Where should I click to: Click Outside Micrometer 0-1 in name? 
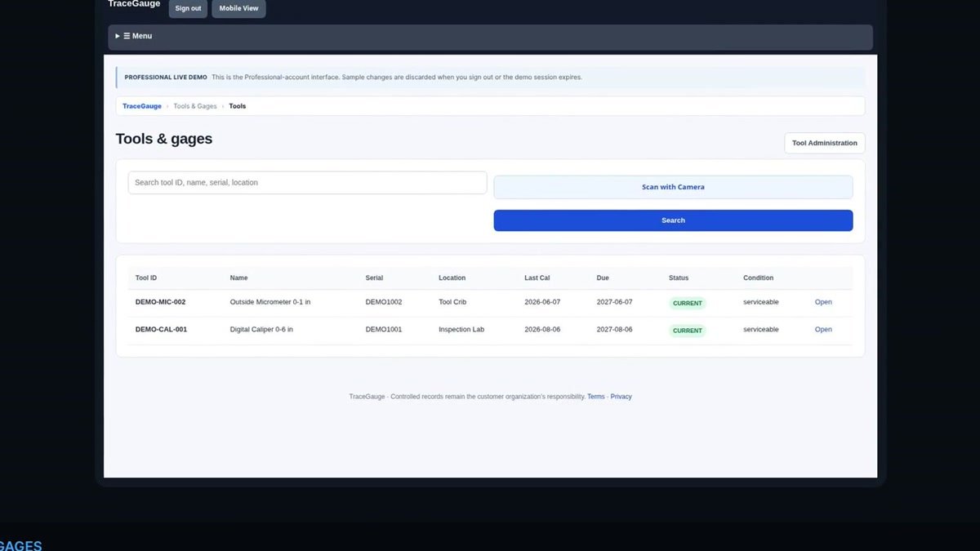tap(270, 302)
